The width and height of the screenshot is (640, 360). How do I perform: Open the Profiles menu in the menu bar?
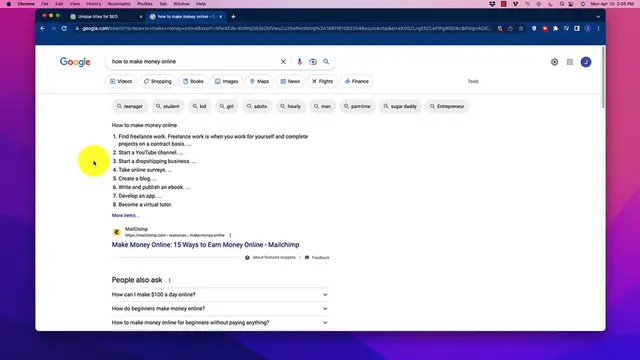pyautogui.click(x=144, y=4)
